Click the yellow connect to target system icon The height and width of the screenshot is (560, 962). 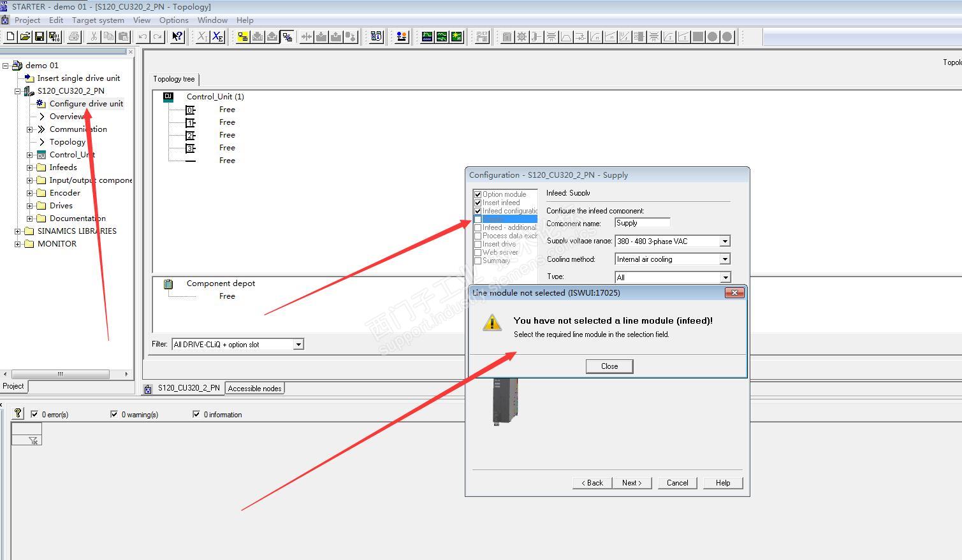(x=243, y=36)
